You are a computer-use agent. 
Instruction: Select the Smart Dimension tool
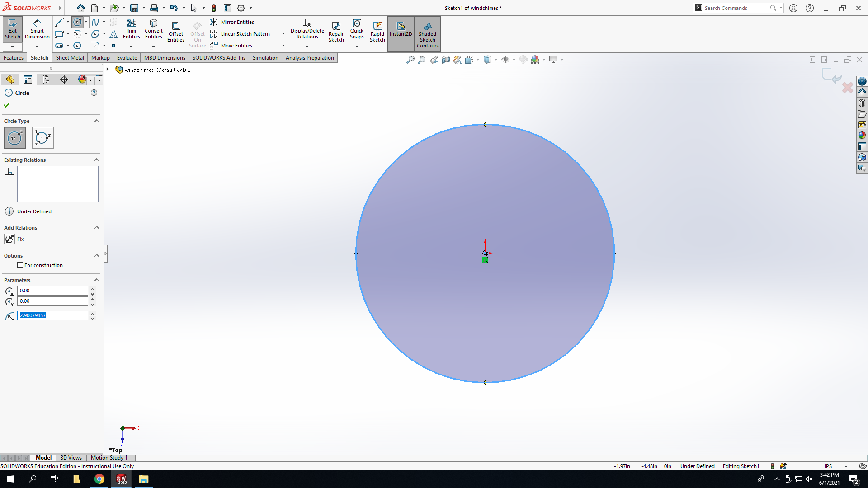tap(37, 30)
